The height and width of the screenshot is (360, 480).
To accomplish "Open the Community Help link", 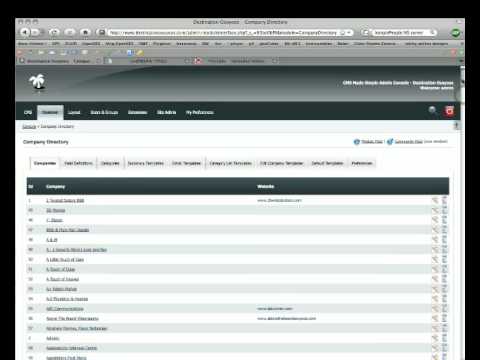I will click(x=409, y=142).
